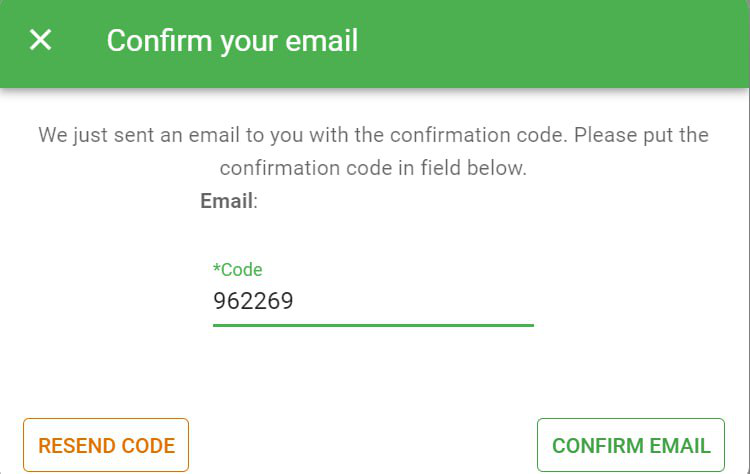Click the green underline below the code
The height and width of the screenshot is (474, 750).
[x=373, y=325]
